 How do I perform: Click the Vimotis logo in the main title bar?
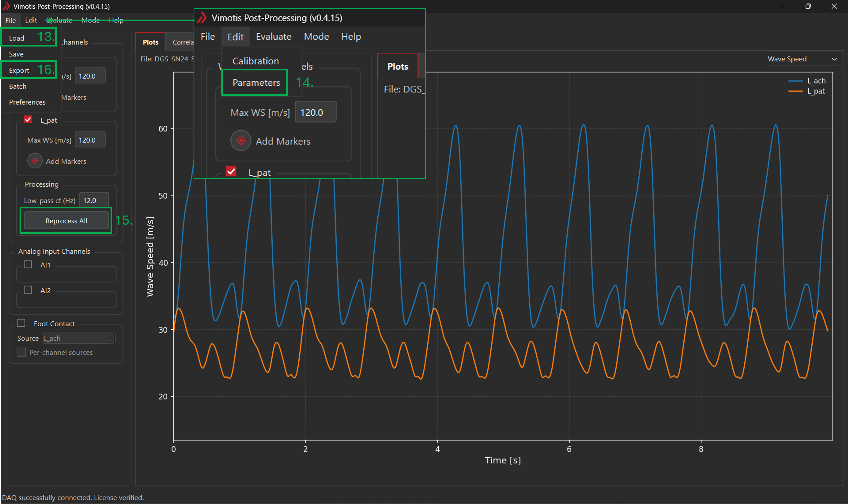tap(6, 6)
